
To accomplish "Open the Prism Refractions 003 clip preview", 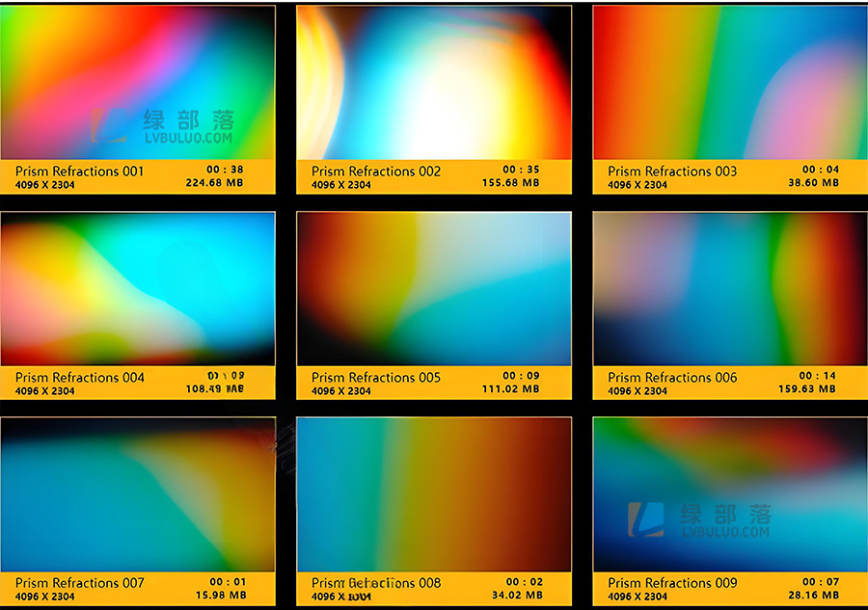I will pos(729,82).
